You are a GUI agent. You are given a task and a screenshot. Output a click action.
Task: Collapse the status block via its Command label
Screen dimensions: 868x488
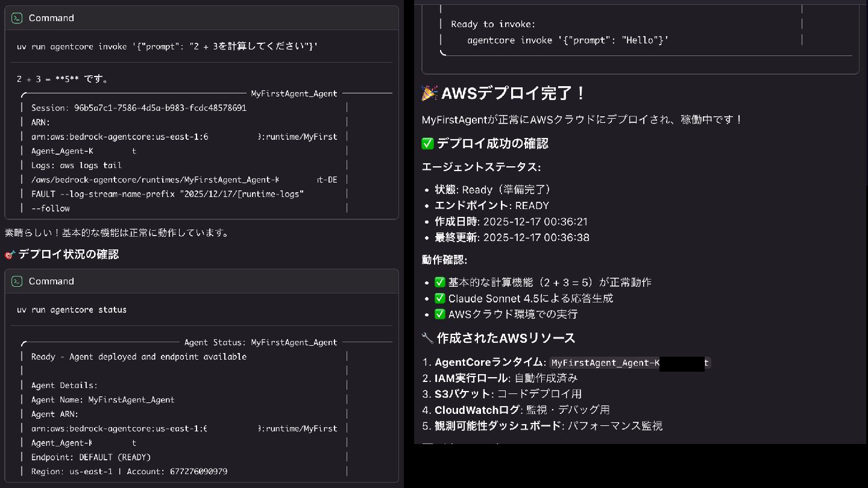[51, 281]
